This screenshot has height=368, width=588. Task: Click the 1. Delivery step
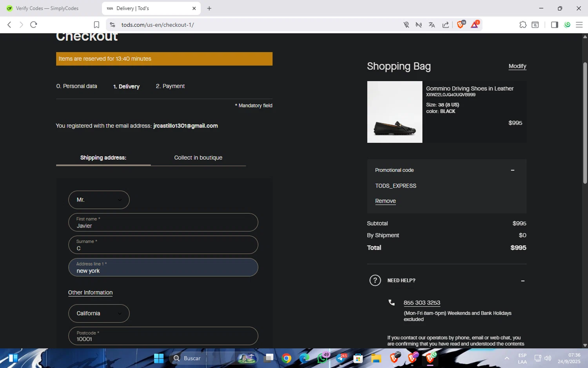(x=126, y=86)
